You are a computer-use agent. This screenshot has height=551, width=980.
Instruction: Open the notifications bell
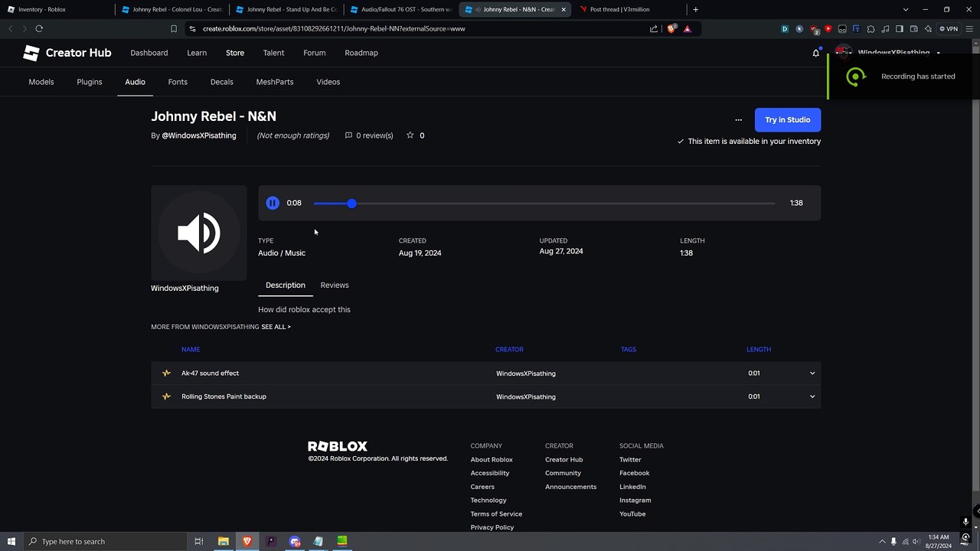(815, 53)
